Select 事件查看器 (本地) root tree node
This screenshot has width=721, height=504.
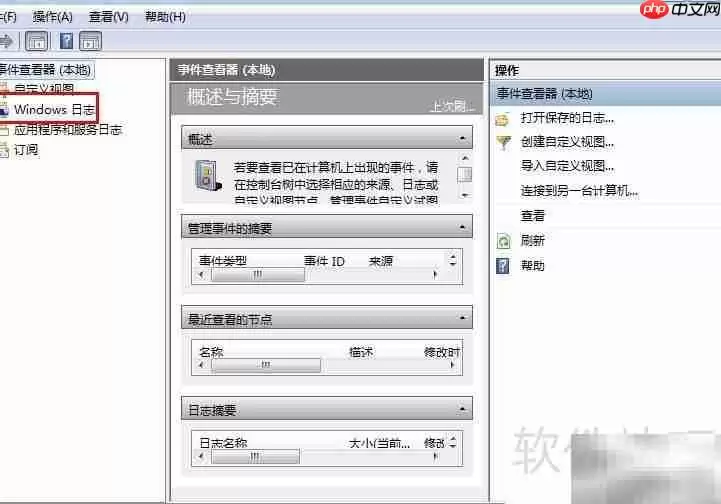46,70
